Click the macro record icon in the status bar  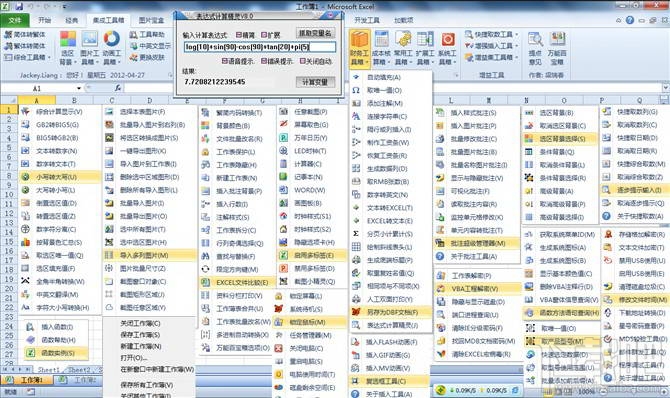tap(30, 392)
